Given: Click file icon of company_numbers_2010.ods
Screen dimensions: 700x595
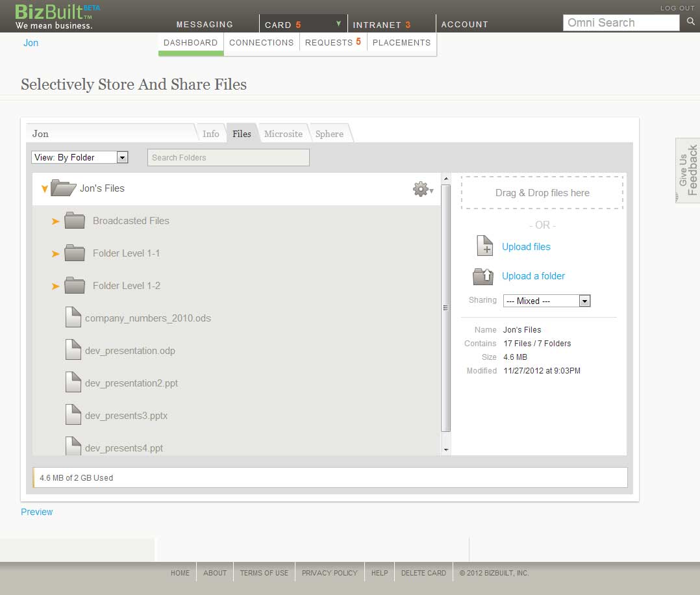Looking at the screenshot, I should pos(73,317).
